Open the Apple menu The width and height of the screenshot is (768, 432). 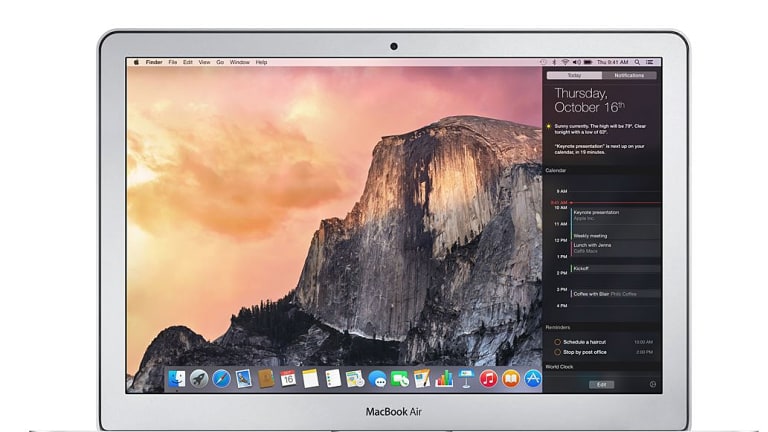135,62
